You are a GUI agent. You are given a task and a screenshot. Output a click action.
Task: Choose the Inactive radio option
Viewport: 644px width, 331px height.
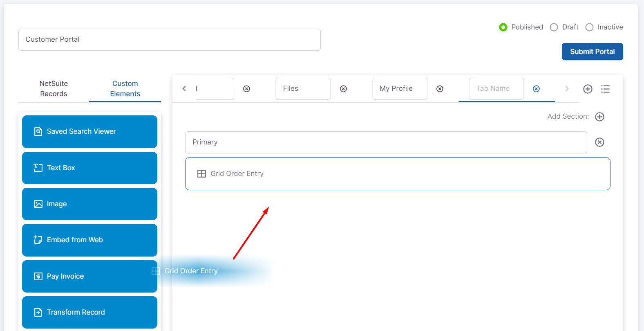pyautogui.click(x=589, y=27)
